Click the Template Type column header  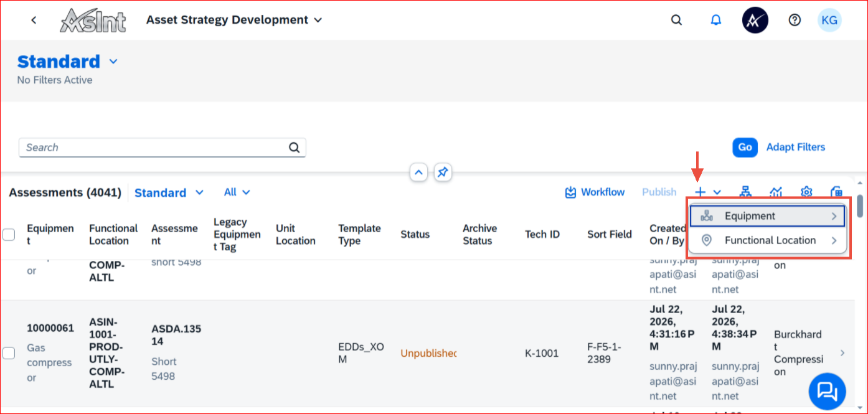359,235
